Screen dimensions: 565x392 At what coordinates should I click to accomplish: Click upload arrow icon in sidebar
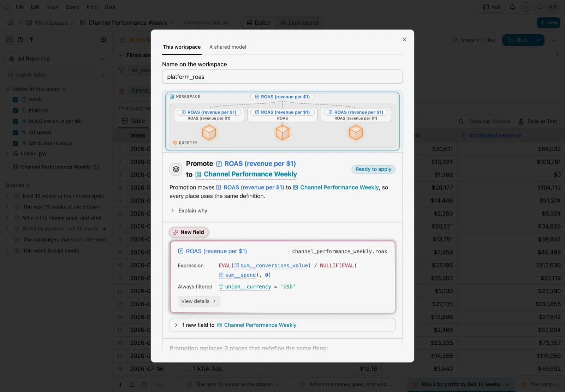[x=31, y=40]
